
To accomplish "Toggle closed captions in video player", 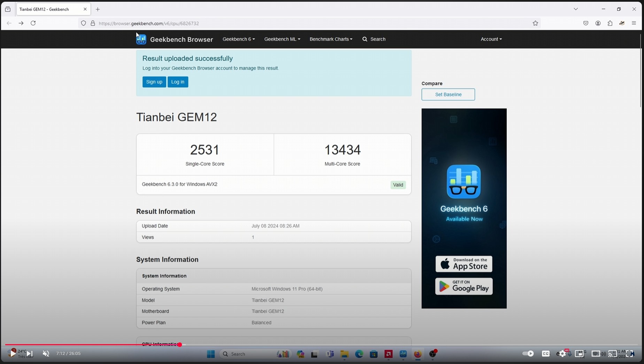I will click(x=546, y=354).
